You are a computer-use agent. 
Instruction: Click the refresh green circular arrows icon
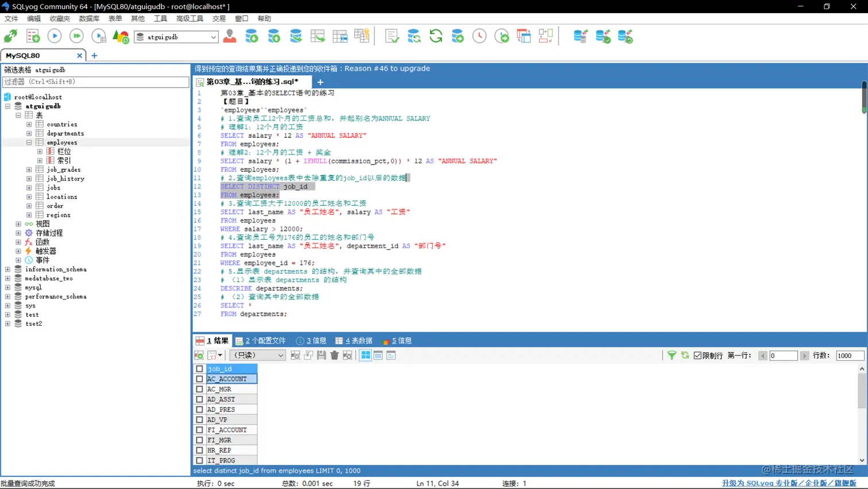tap(436, 36)
